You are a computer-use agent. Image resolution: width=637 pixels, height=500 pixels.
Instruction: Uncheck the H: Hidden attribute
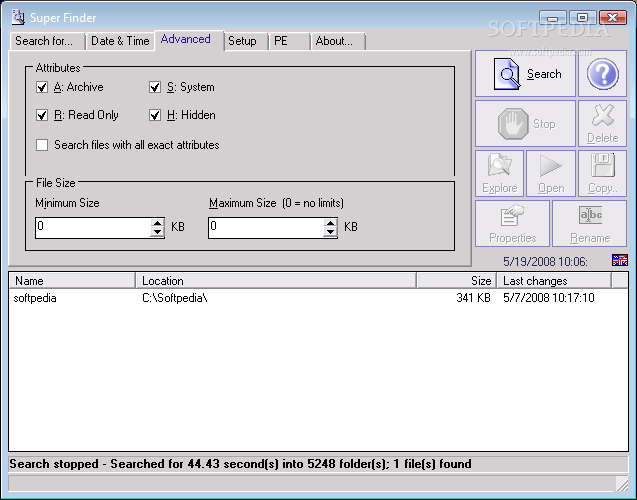pos(155,115)
